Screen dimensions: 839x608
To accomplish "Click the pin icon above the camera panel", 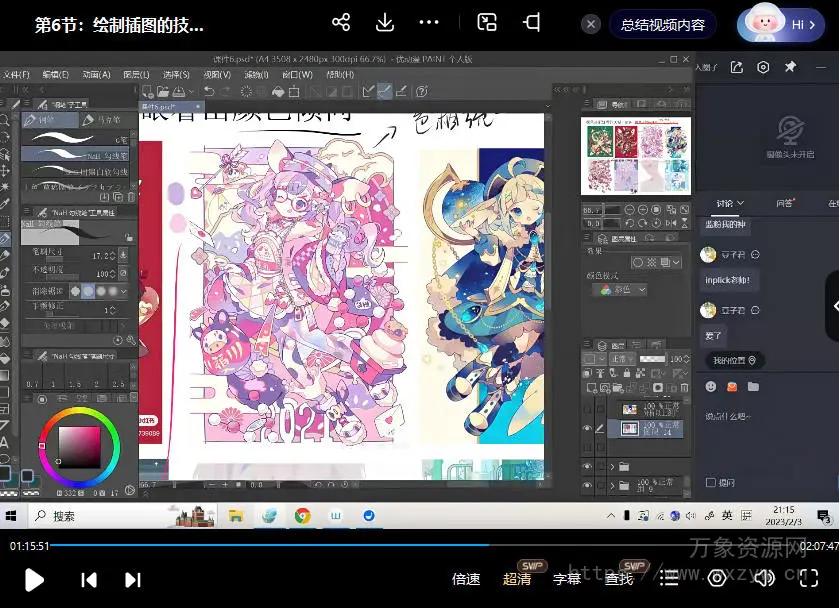I will click(x=790, y=67).
